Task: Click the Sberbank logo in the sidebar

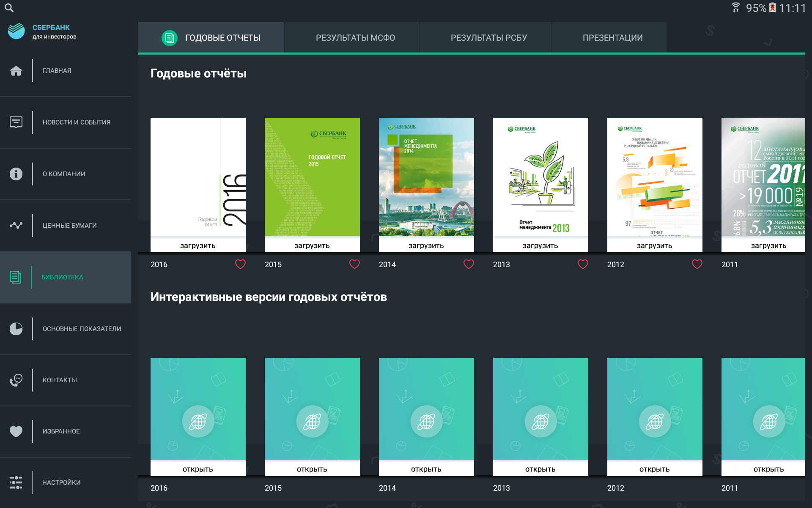Action: click(x=17, y=31)
